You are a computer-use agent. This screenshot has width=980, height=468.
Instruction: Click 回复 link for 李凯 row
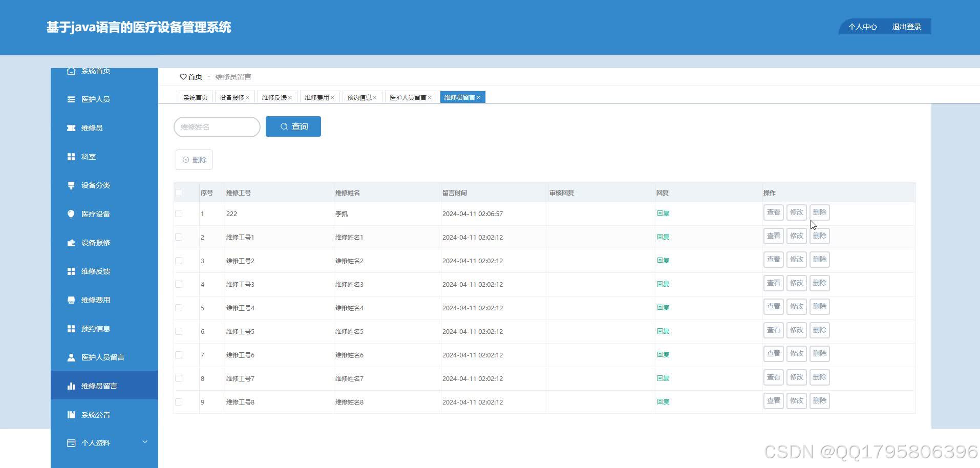(x=663, y=214)
